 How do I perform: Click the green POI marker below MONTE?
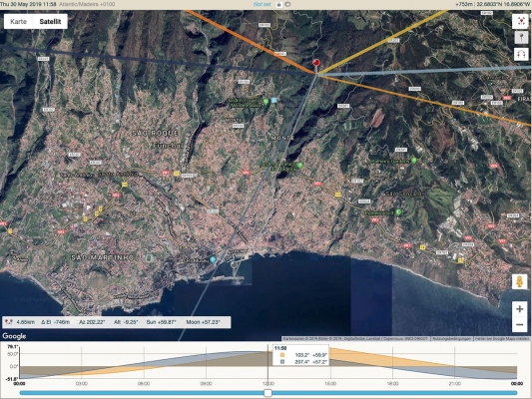click(299, 166)
